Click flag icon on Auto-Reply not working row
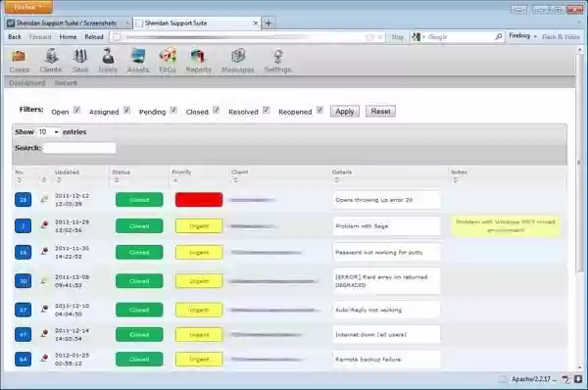Screen dimensions: 588x390 tap(44, 309)
